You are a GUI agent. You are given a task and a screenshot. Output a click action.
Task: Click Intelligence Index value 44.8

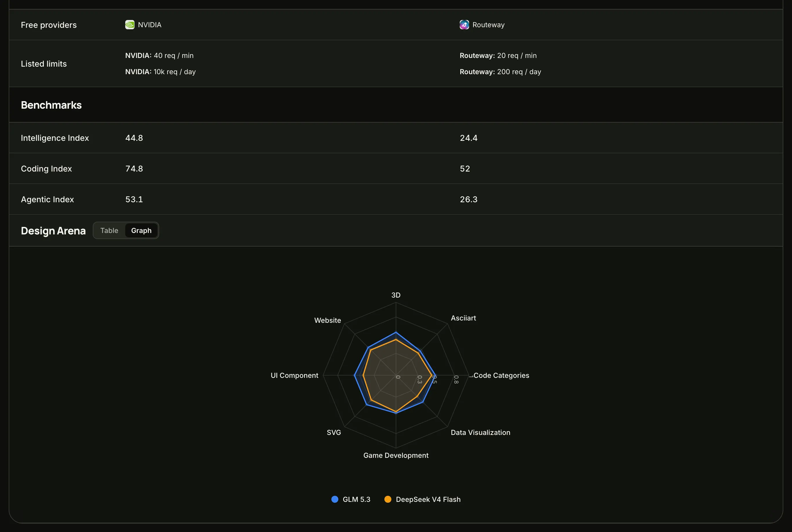[134, 138]
